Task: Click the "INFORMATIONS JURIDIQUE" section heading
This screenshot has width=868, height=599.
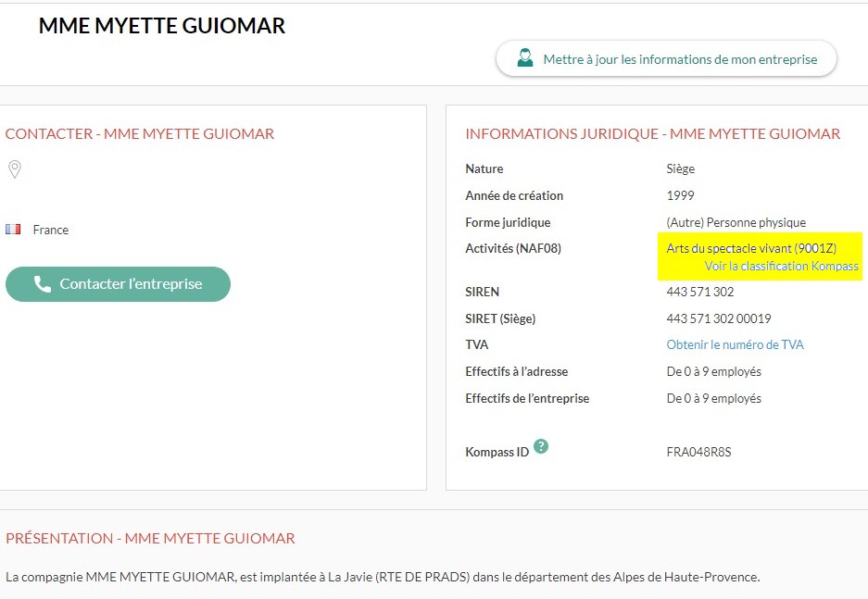Action: [652, 134]
